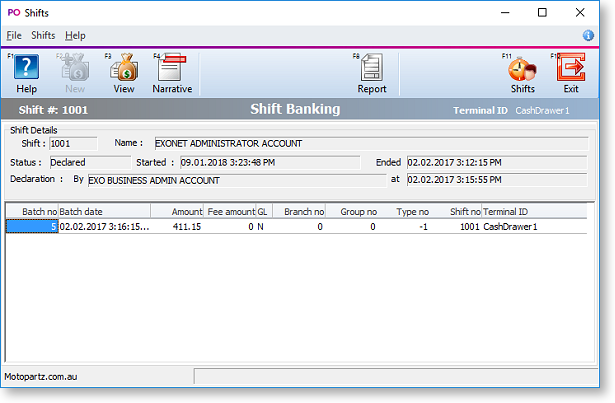Click the Exit toolbar icon
The height and width of the screenshot is (403, 615).
[x=571, y=74]
